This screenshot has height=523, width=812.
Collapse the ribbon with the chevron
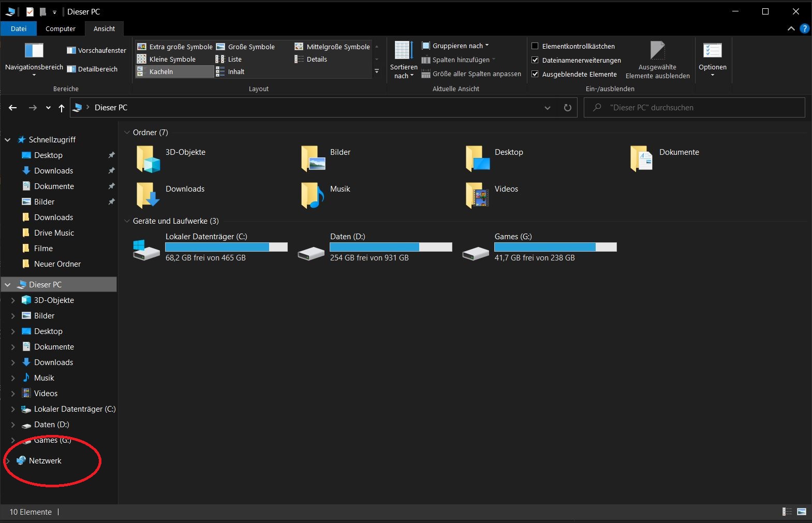click(791, 28)
